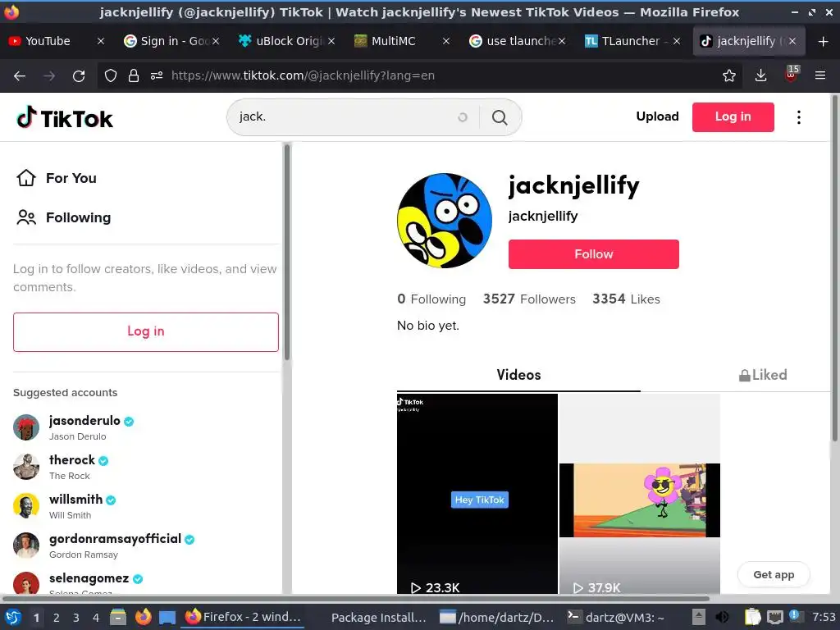The image size is (840, 630).
Task: Click the 3354 Likes count
Action: point(626,299)
